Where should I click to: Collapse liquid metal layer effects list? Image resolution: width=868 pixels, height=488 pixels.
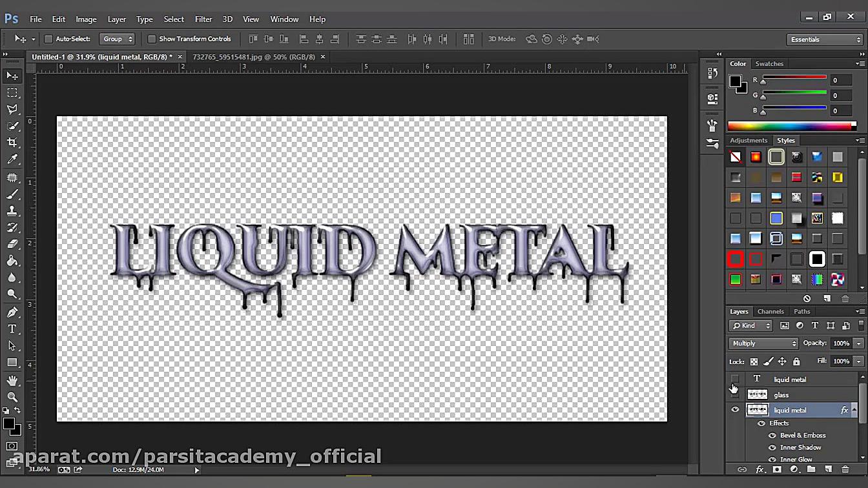pyautogui.click(x=854, y=410)
